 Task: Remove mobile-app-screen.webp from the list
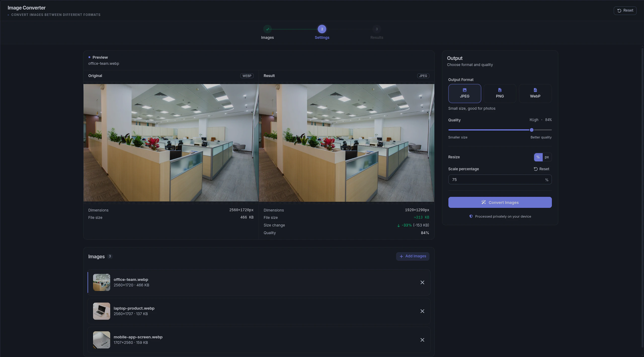click(x=422, y=340)
